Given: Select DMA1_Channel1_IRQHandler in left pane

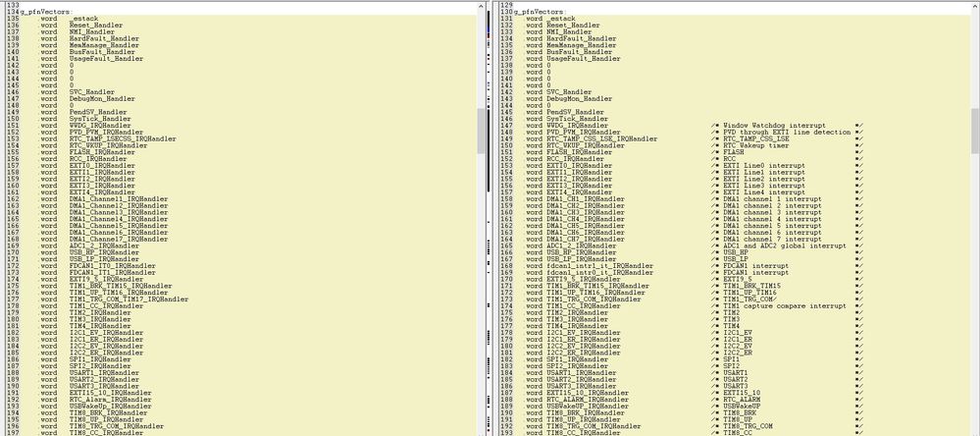Looking at the screenshot, I should tap(119, 199).
